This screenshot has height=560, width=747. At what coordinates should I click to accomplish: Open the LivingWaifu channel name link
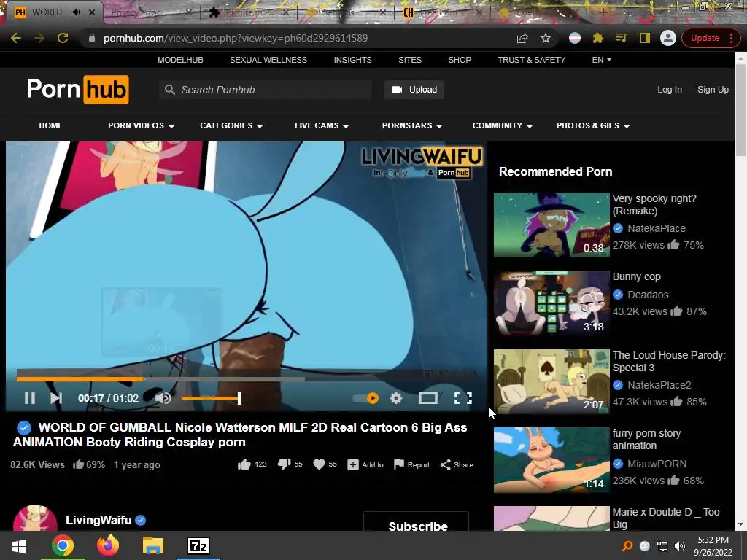point(98,520)
